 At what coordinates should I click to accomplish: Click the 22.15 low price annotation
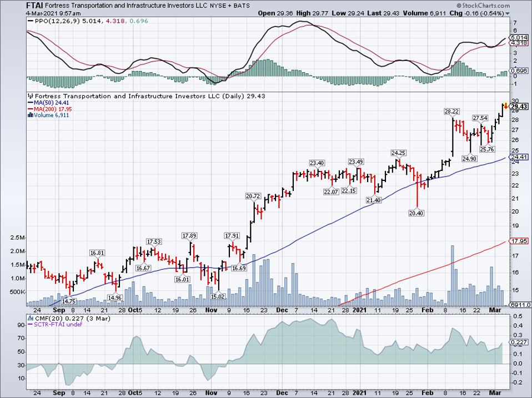[349, 190]
